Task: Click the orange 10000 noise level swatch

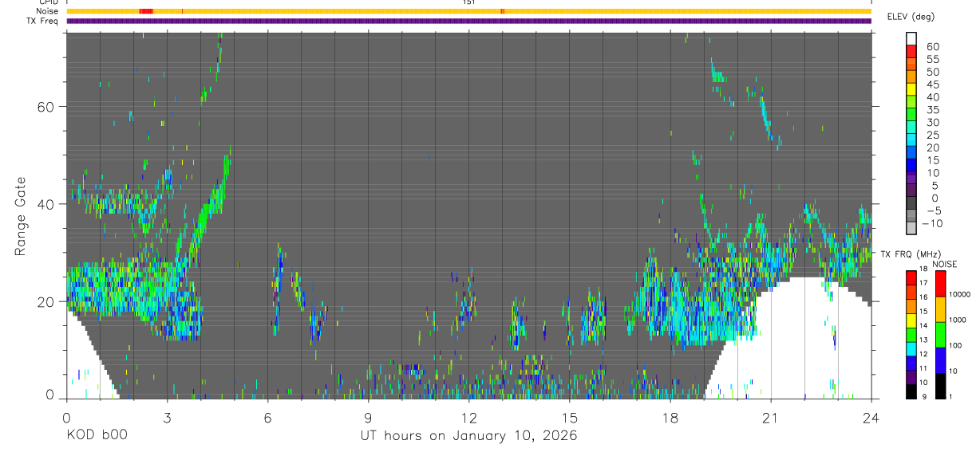Action: tap(941, 309)
